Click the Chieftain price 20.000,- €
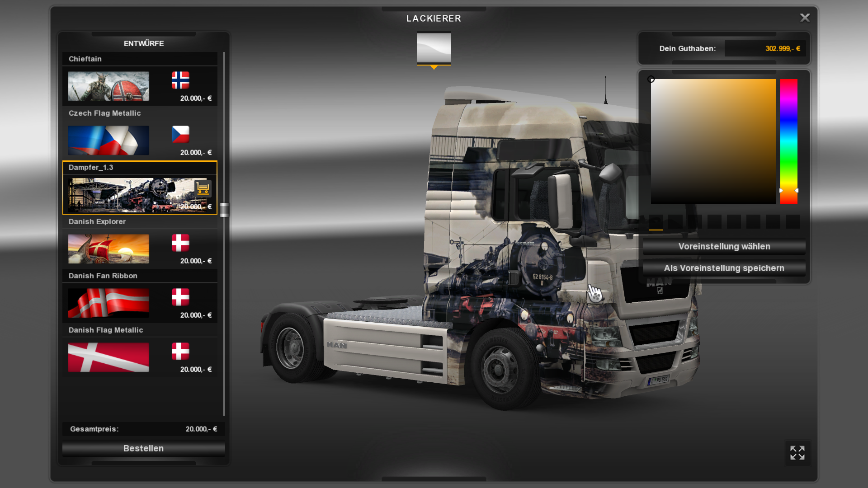Screen dimensions: 868x488 (196, 99)
